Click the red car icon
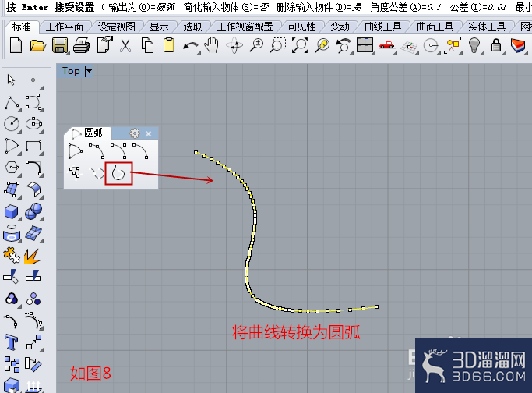532x393 pixels. pyautogui.click(x=387, y=45)
